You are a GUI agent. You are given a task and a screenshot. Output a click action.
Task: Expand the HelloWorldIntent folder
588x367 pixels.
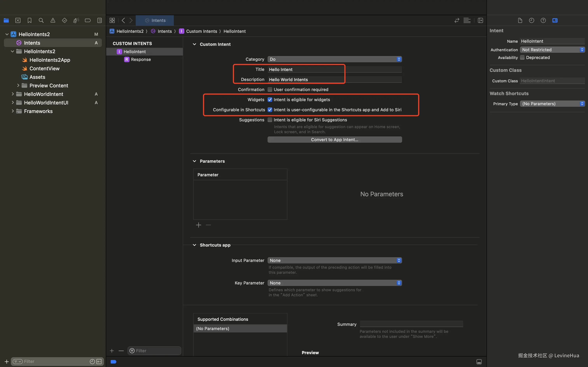tap(13, 94)
